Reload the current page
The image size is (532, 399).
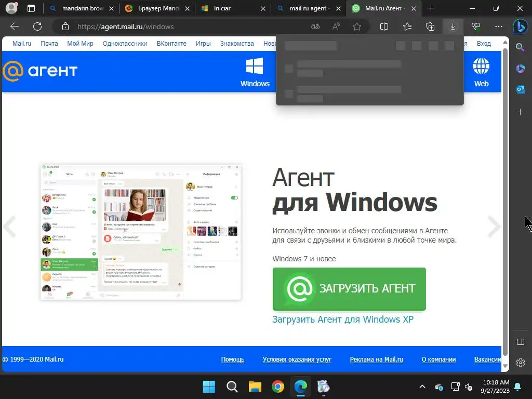coord(37,26)
